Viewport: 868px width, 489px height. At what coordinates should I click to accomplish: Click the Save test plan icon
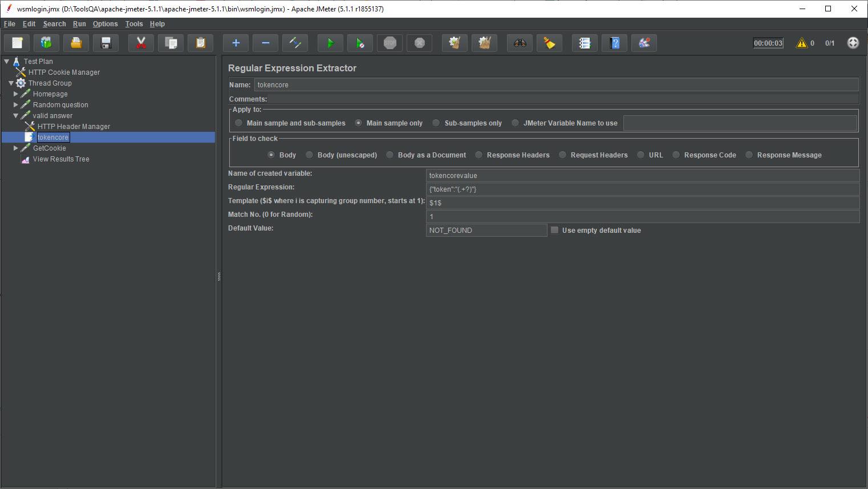point(106,43)
